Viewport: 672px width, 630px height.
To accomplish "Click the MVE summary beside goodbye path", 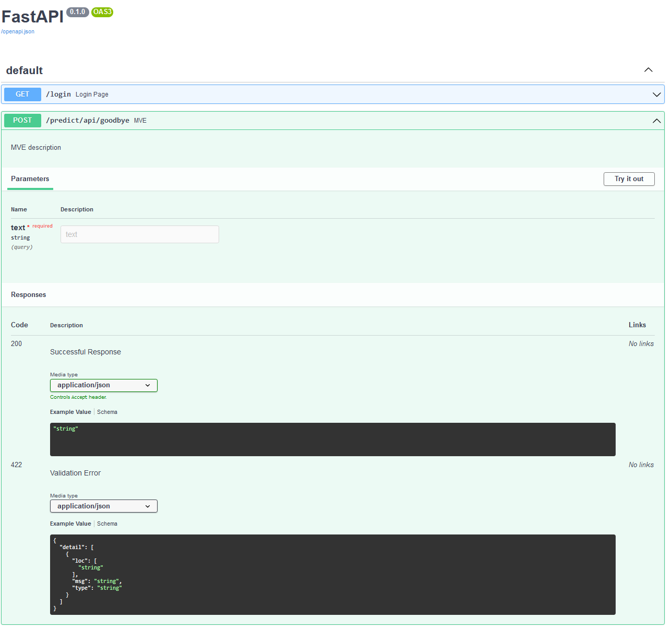I will coord(140,121).
